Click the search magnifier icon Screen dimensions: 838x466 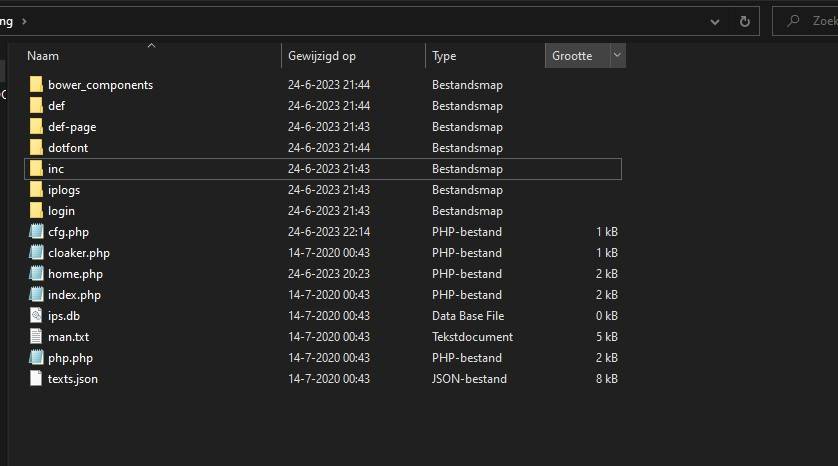click(x=794, y=21)
